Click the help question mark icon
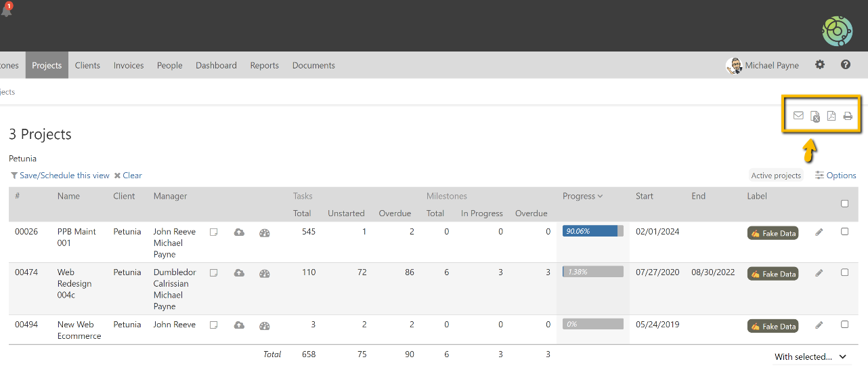Screen dimensions: 868x368 pyautogui.click(x=846, y=65)
